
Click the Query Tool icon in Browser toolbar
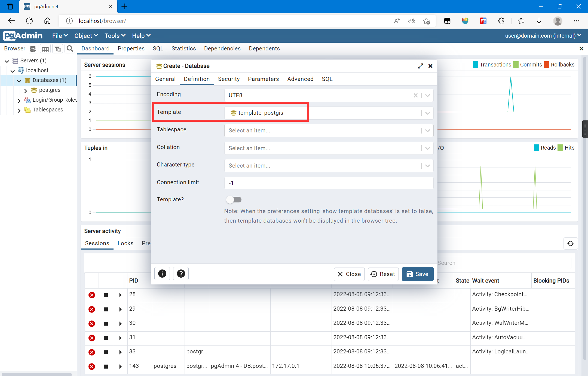pos(33,49)
